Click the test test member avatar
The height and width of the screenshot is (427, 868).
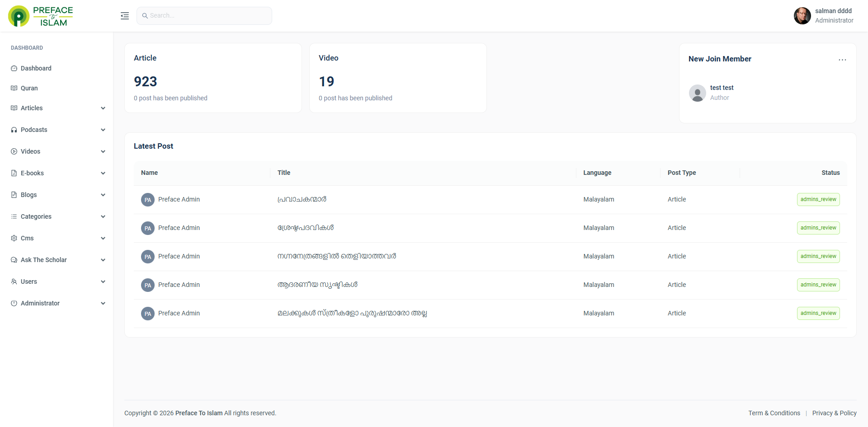coord(697,93)
